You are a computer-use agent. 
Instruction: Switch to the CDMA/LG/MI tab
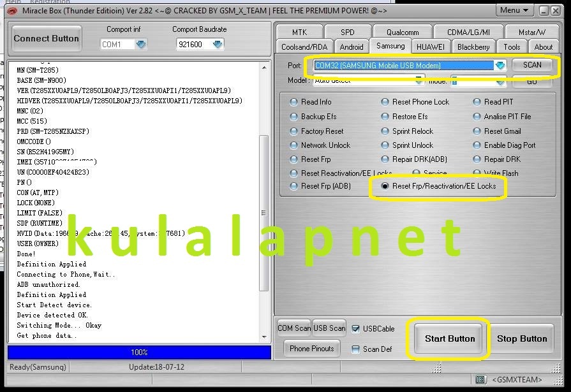(468, 32)
